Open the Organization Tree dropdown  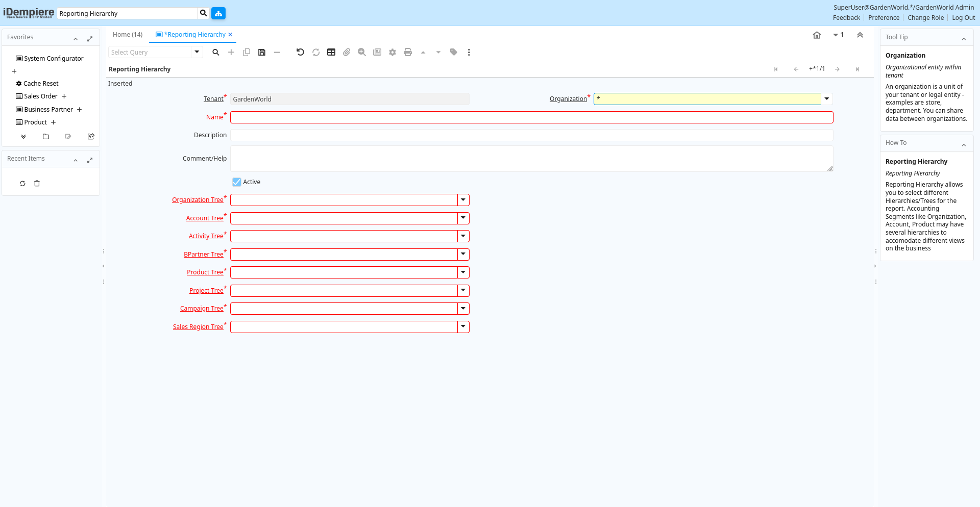pos(463,200)
